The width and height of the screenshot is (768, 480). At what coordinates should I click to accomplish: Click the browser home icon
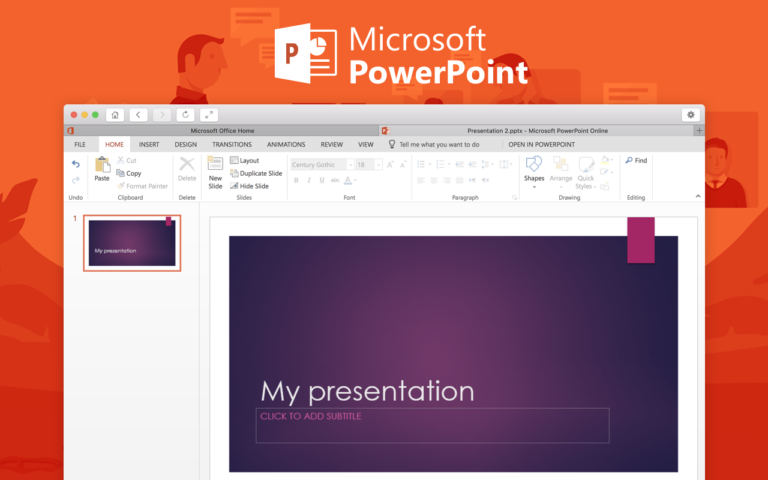[115, 115]
